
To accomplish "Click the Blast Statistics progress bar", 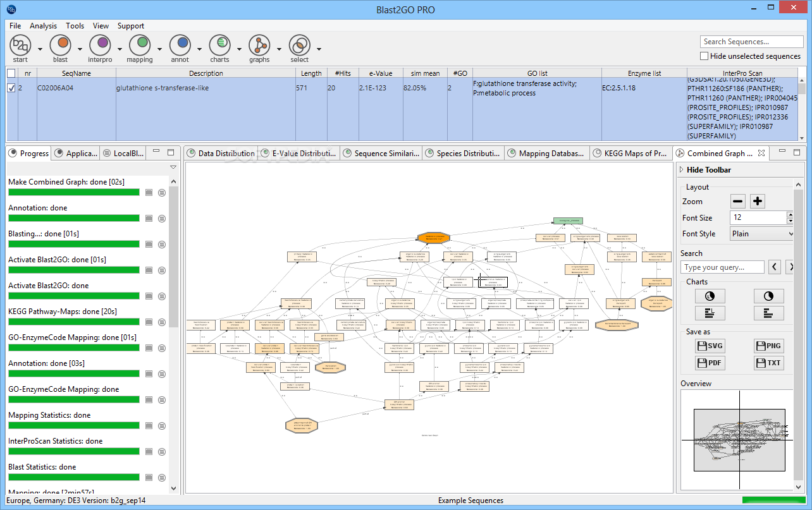I will point(73,478).
